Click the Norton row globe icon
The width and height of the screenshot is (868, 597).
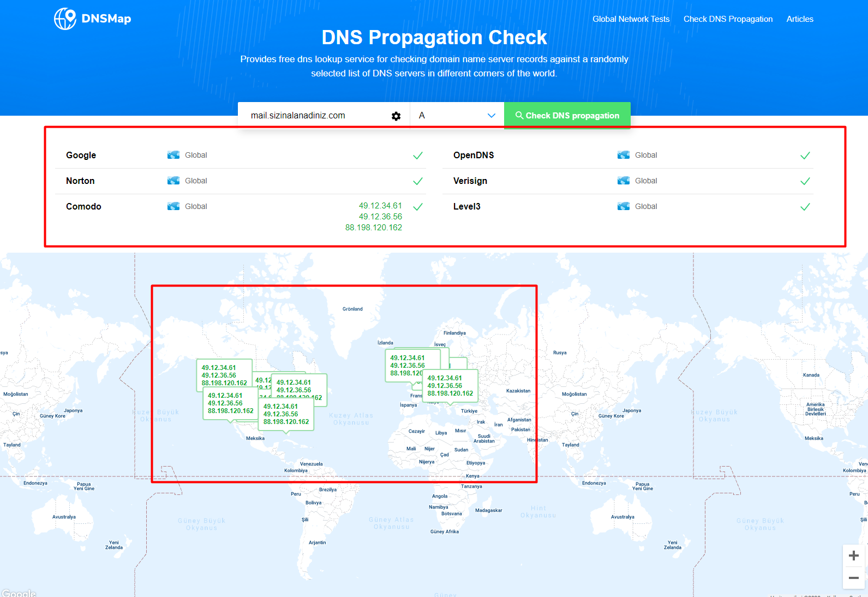coord(173,181)
